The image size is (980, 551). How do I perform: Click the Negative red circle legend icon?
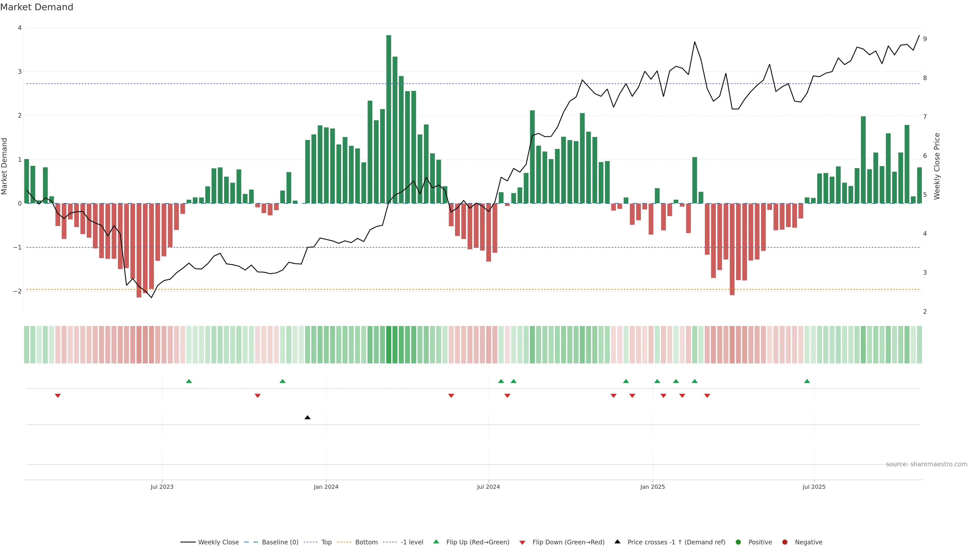pyautogui.click(x=785, y=542)
